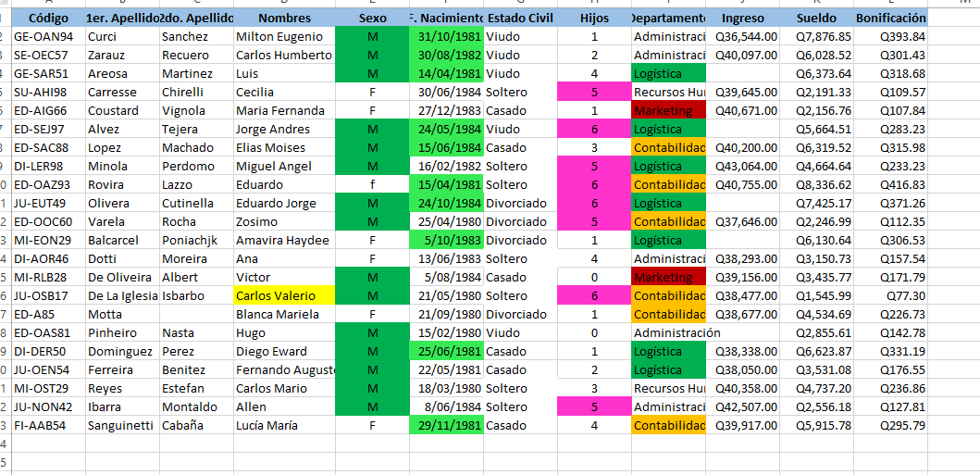Click the salary cell Q8,336.62

(x=816, y=185)
